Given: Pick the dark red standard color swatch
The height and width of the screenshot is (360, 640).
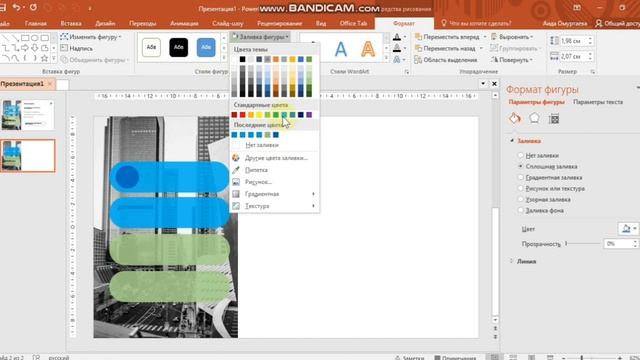Looking at the screenshot, I should [x=234, y=115].
